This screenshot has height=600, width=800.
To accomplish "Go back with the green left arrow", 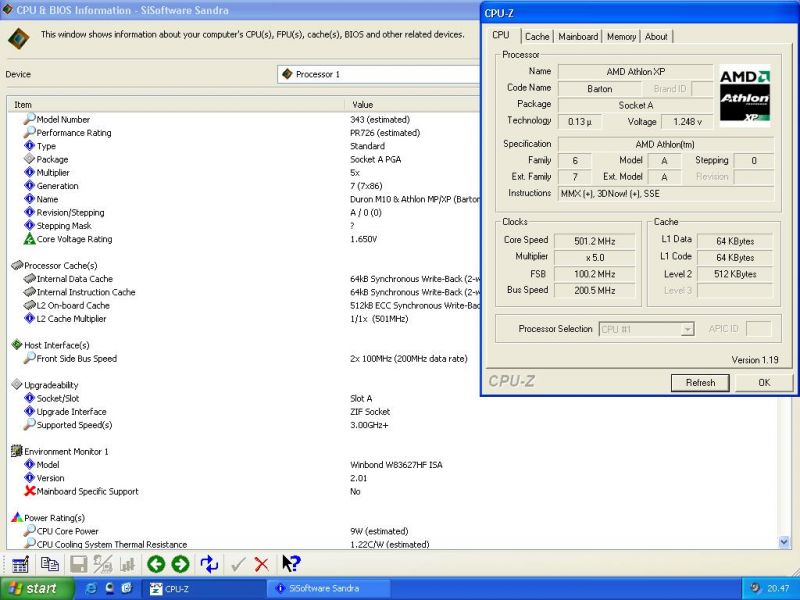I will (x=156, y=564).
